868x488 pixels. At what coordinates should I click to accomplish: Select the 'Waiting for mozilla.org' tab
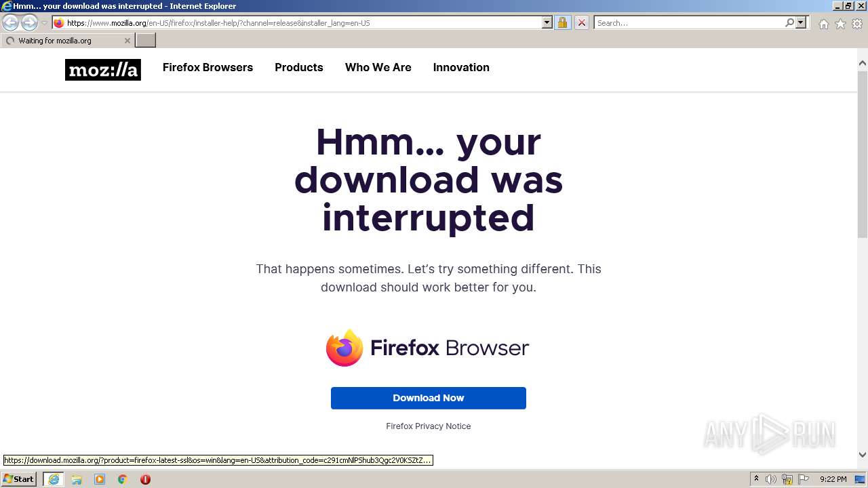(x=66, y=41)
